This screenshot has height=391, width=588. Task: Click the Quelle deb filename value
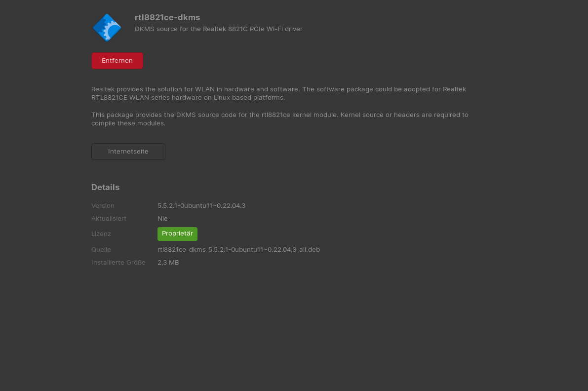point(238,250)
